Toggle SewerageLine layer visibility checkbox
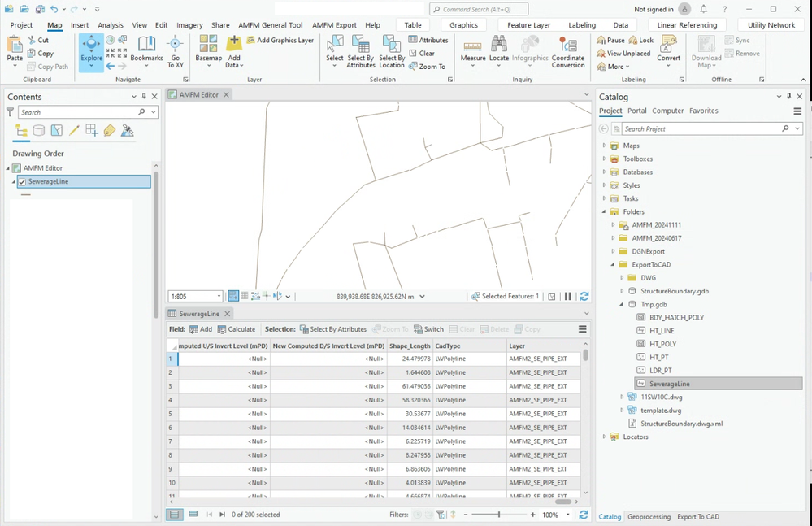 (x=22, y=182)
